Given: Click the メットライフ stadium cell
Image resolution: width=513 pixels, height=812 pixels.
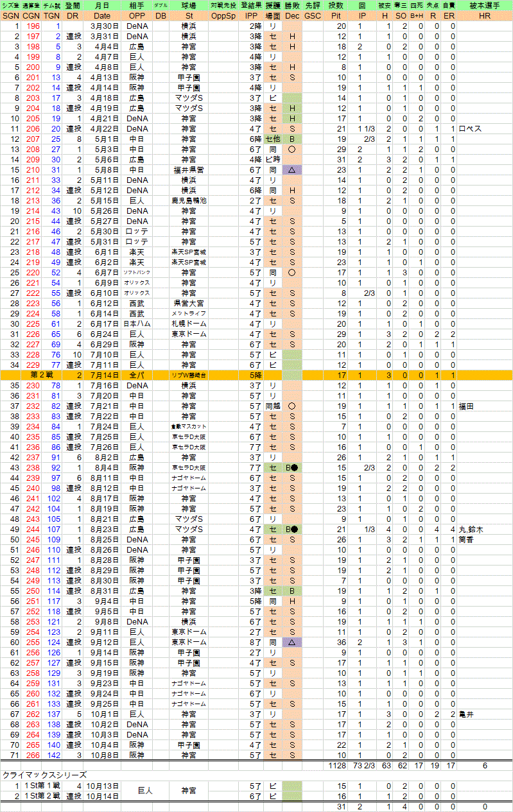Looking at the screenshot, I should tap(189, 313).
